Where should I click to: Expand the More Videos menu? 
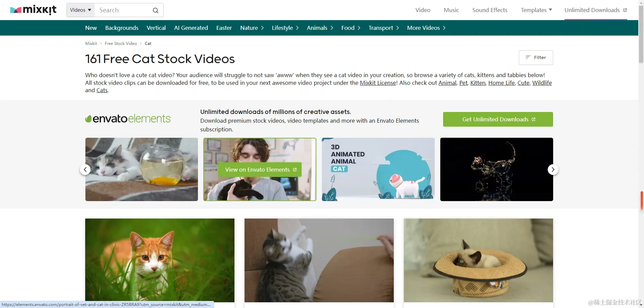426,28
